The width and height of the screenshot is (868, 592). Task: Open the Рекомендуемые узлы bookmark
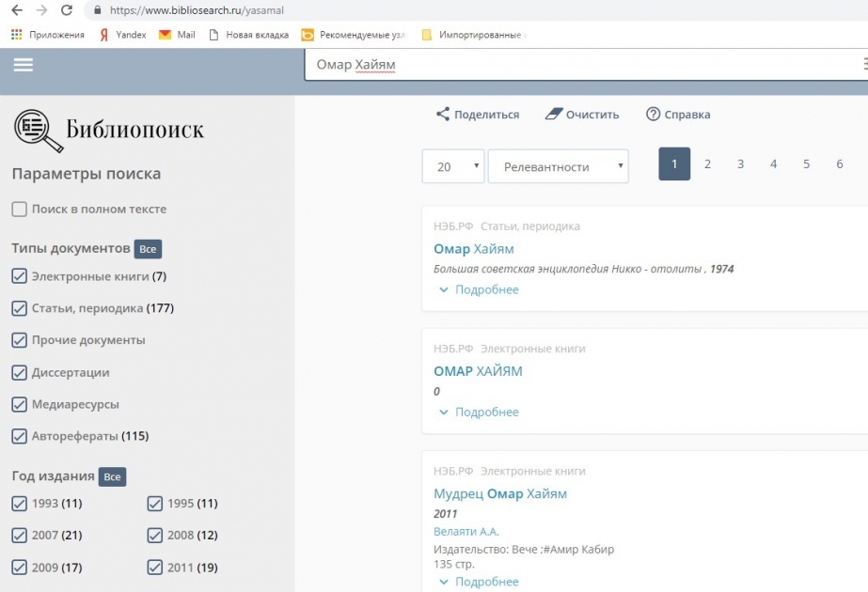pos(354,35)
